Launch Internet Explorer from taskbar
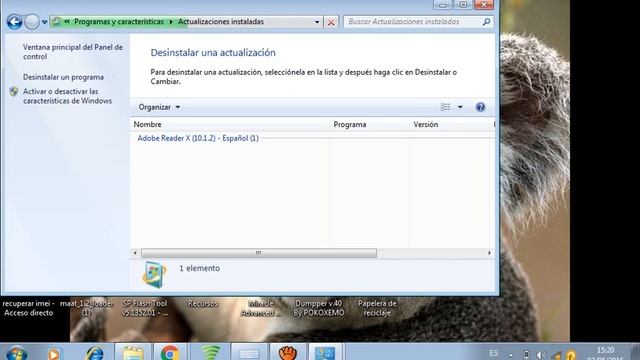 (94, 353)
